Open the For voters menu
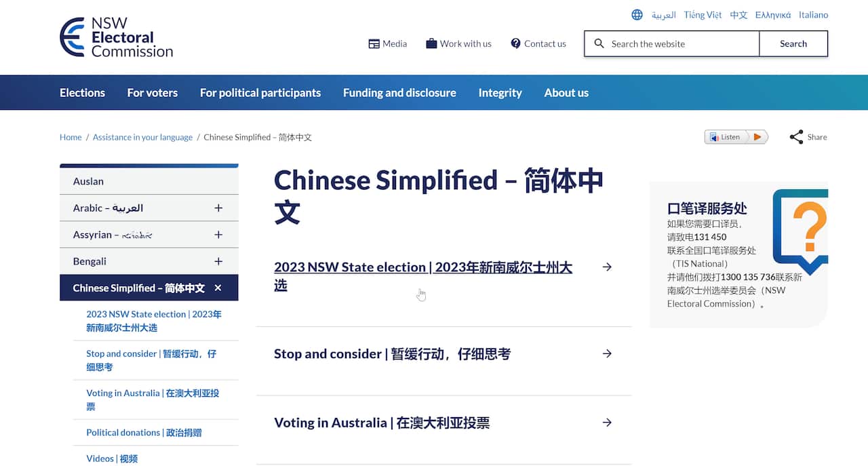868x466 pixels. tap(153, 93)
